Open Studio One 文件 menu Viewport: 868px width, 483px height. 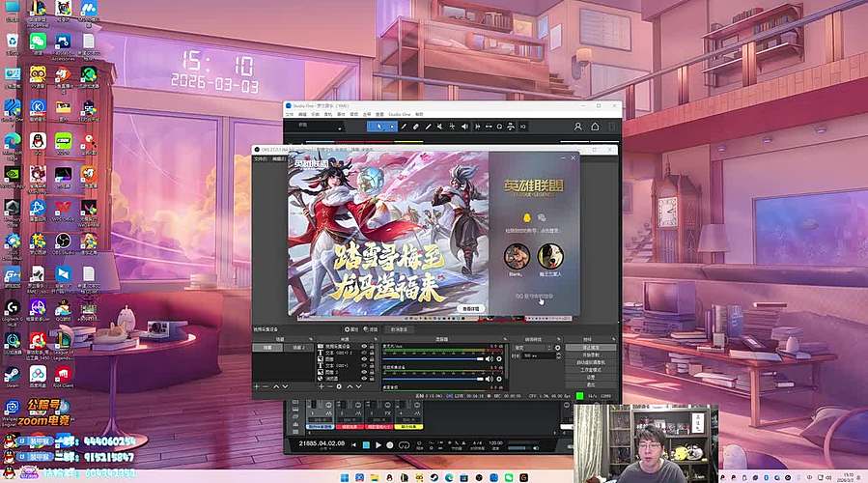pyautogui.click(x=290, y=114)
